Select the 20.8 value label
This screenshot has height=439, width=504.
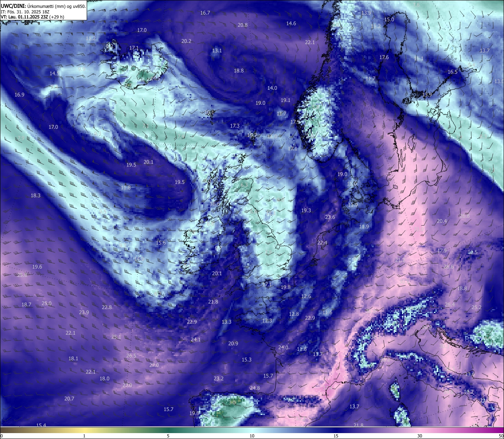pos(243,25)
